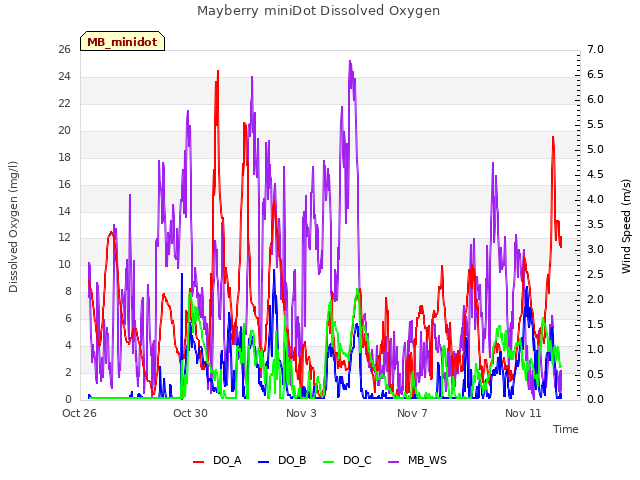Image resolution: width=640 pixels, height=480 pixels.
Task: Click the 1.5 value on wind axis
Action: 595,324
